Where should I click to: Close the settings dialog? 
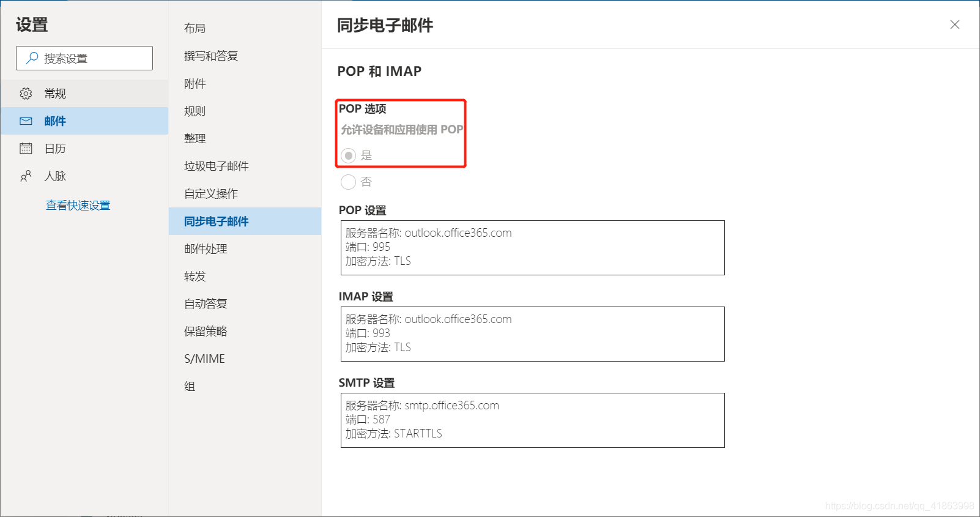pyautogui.click(x=955, y=24)
